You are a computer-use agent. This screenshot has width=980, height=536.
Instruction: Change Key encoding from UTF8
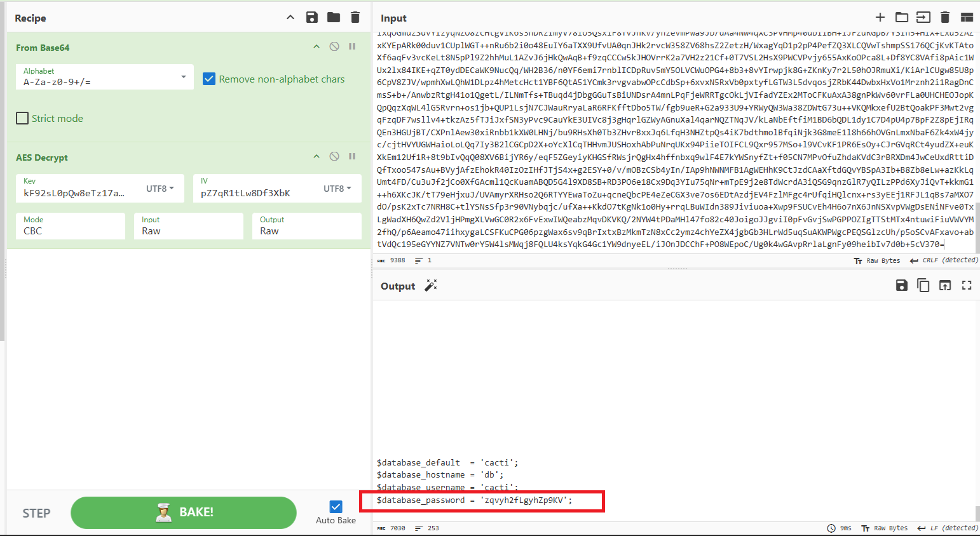pos(160,189)
